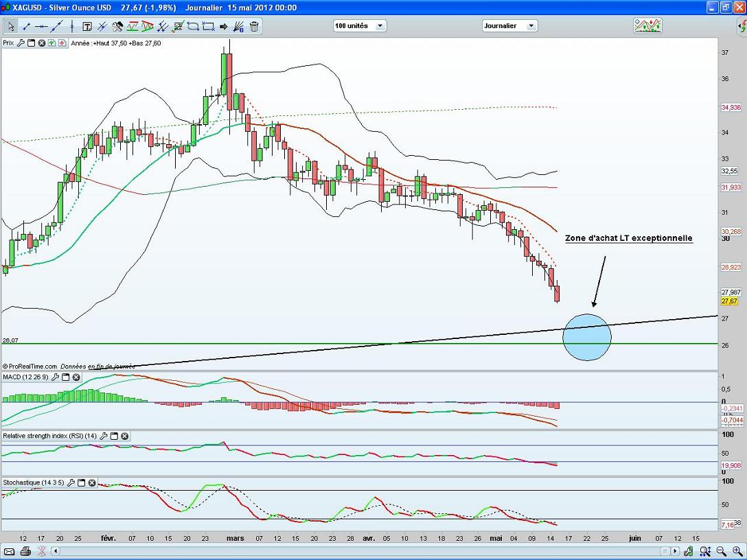Open the Journalier timeframe dropdown

[x=509, y=26]
